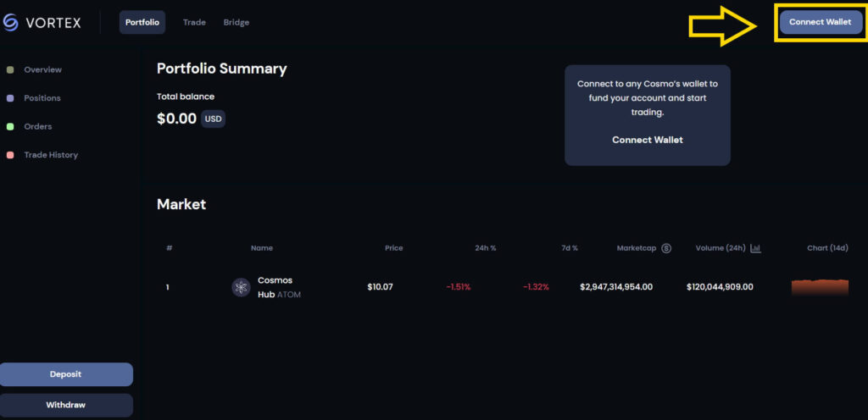Click the Volume (24h) bar chart icon
Screen dimensions: 868x420
tap(755, 248)
